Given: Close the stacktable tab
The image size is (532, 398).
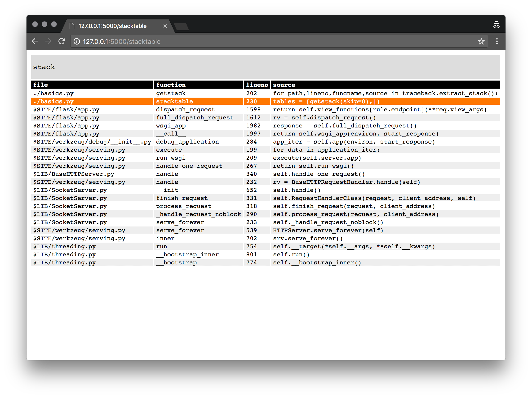Looking at the screenshot, I should 165,26.
